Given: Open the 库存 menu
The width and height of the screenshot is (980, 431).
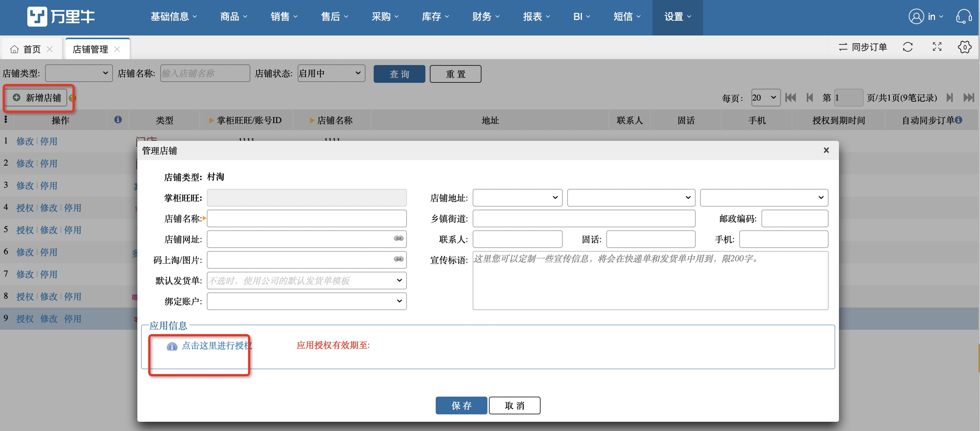Looking at the screenshot, I should (x=436, y=17).
